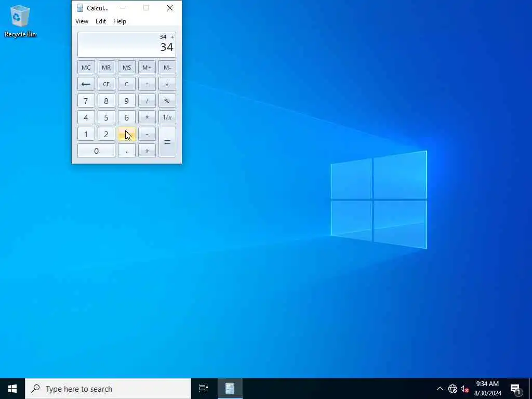This screenshot has width=532, height=399.
Task: Click the plus button
Action: coord(147,151)
